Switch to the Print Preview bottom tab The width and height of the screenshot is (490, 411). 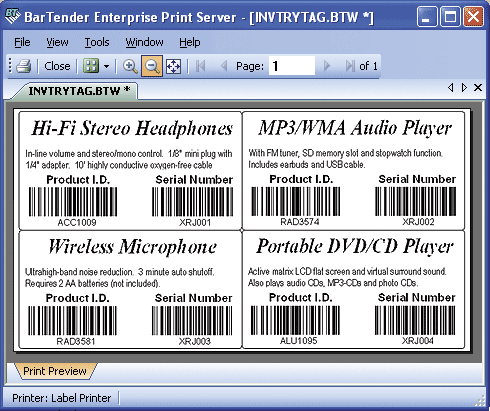pyautogui.click(x=55, y=371)
